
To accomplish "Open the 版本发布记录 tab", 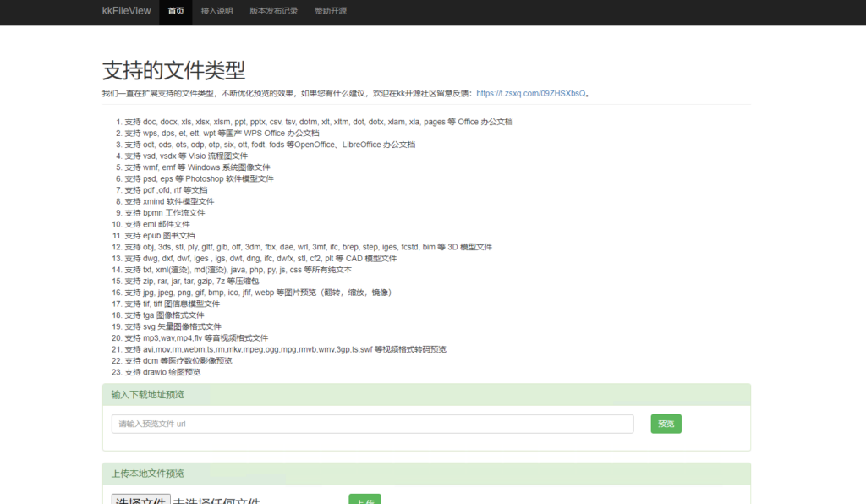I will (273, 12).
